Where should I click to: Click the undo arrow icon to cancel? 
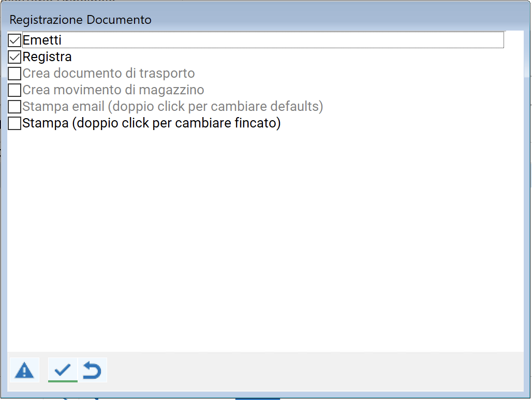(92, 370)
